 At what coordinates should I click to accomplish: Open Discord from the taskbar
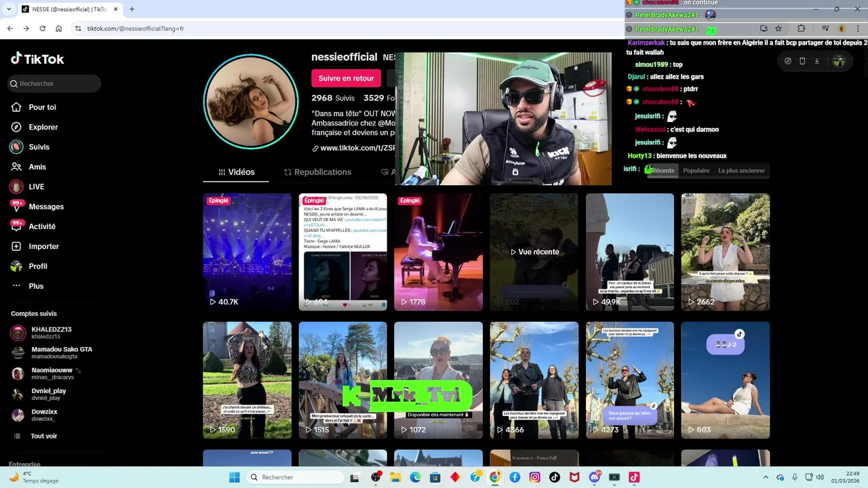pos(595,477)
